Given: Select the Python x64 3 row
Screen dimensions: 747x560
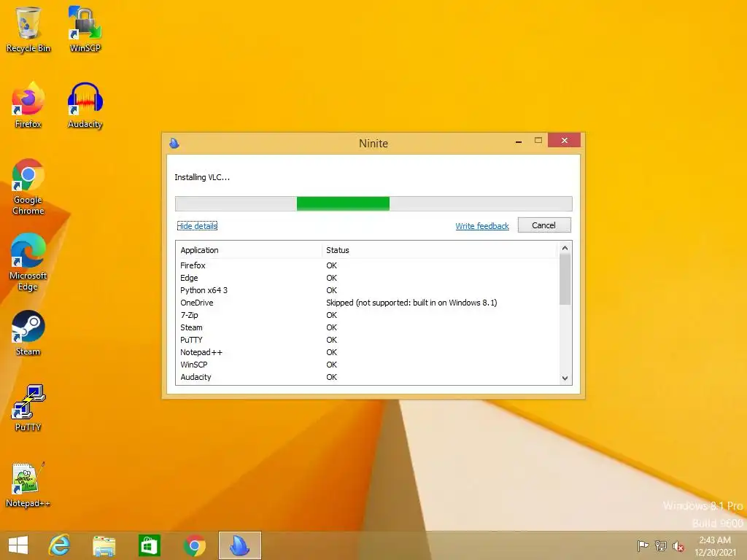Looking at the screenshot, I should click(x=367, y=290).
